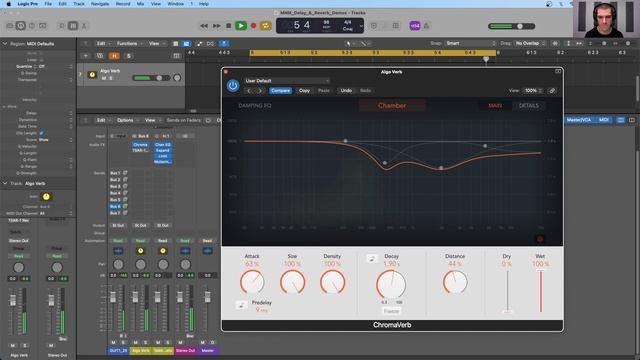Go to previous preset arrow

pos(249,91)
